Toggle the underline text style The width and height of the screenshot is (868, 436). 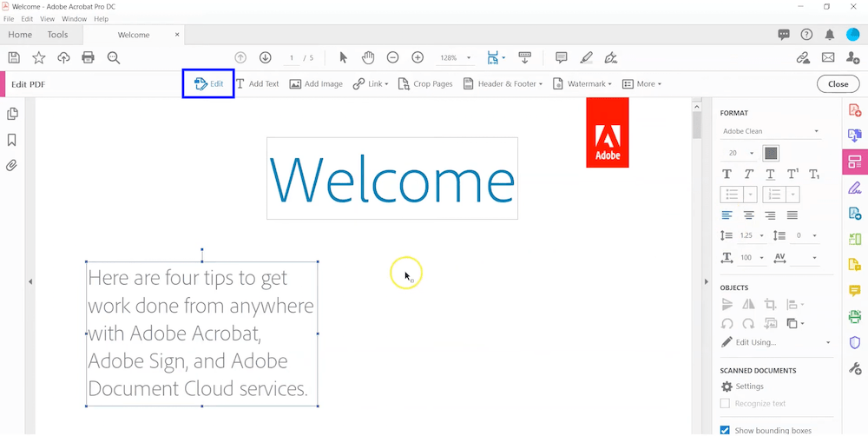[770, 174]
